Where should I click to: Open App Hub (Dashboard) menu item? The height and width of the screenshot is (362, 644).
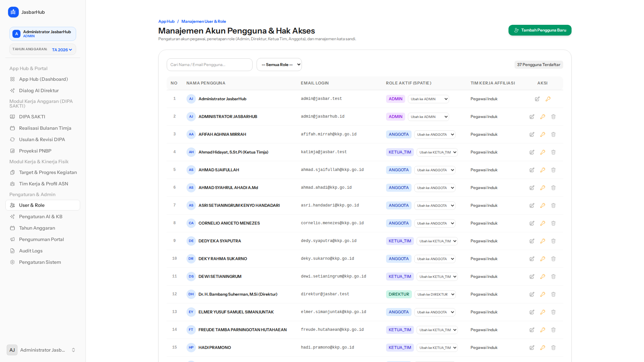coord(43,79)
